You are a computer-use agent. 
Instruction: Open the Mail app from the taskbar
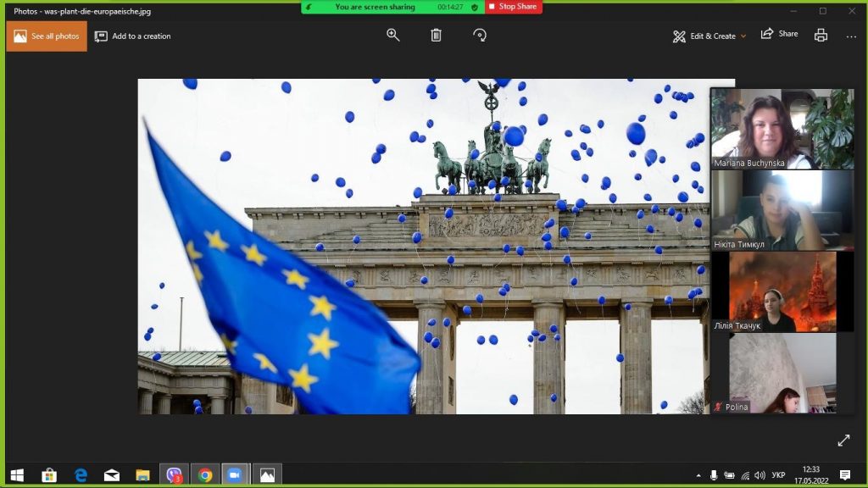pos(112,475)
